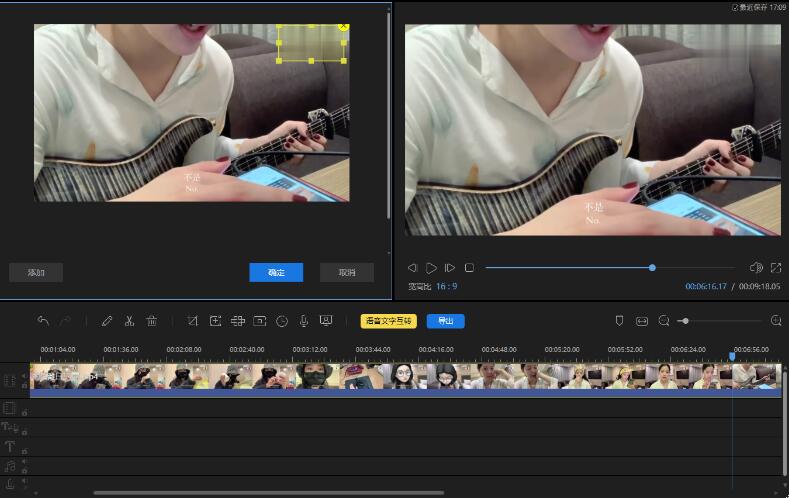The height and width of the screenshot is (498, 789).
Task: Start voiceover with microphone icon
Action: click(x=304, y=321)
